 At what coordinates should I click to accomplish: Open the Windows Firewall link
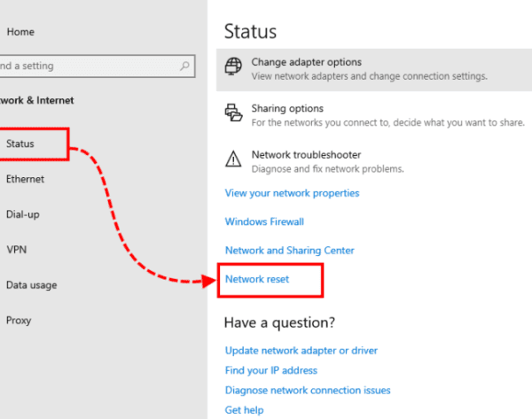coord(264,221)
